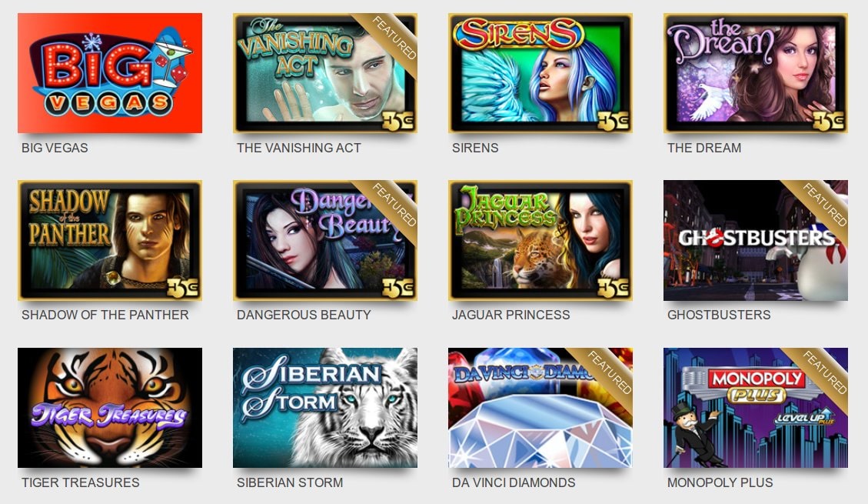Click the MONOPOLY PLUS title text

(720, 482)
